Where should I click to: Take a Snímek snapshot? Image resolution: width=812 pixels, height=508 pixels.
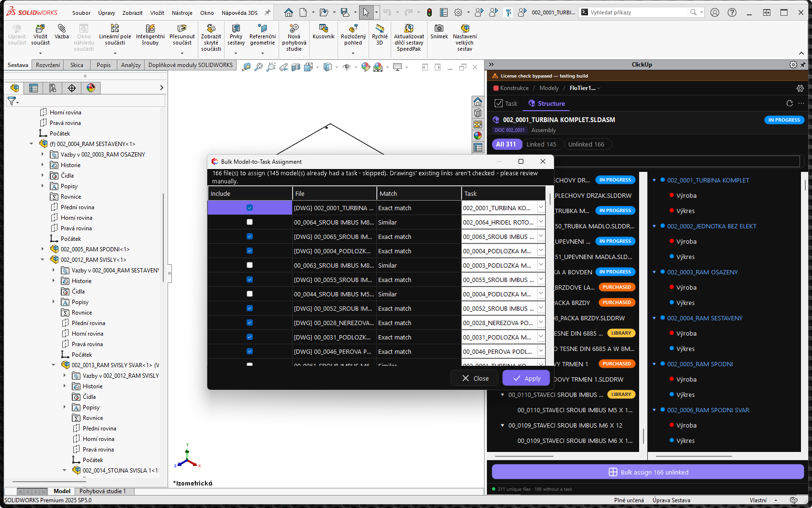[439, 32]
